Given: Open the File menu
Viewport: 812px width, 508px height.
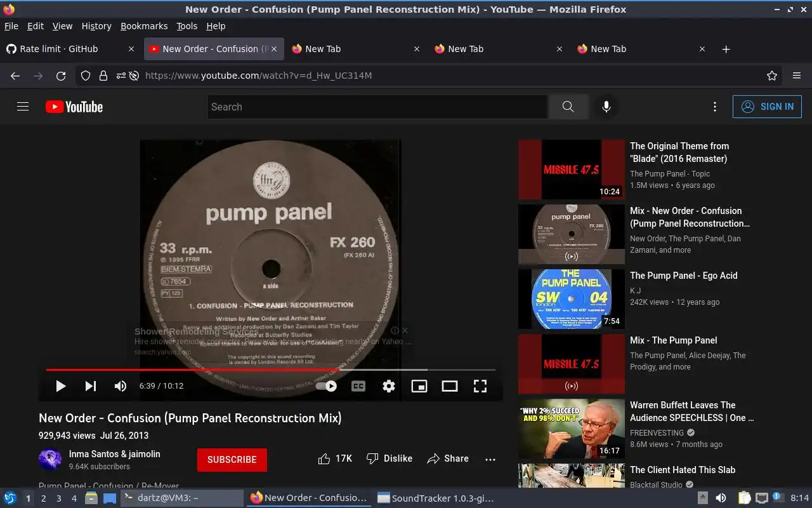Looking at the screenshot, I should (11, 26).
